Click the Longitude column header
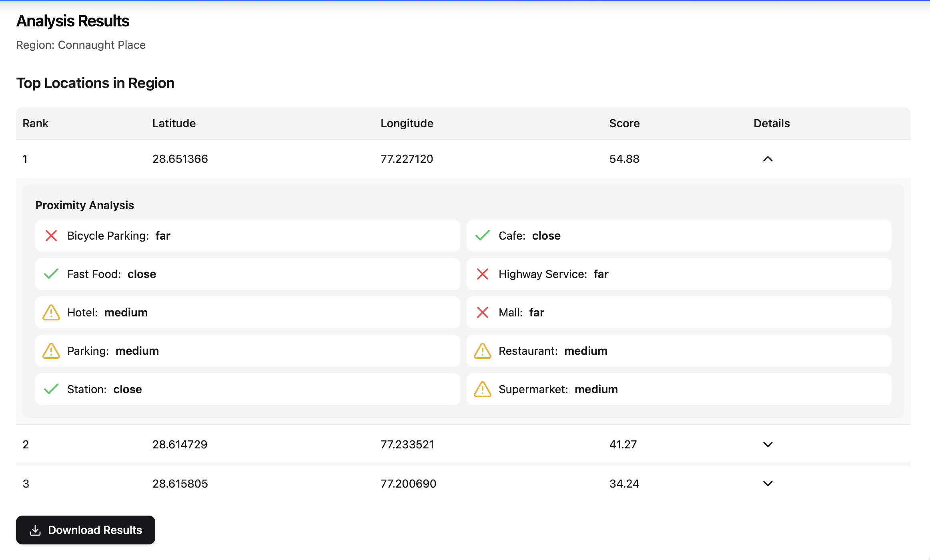The image size is (930, 560). pyautogui.click(x=407, y=123)
